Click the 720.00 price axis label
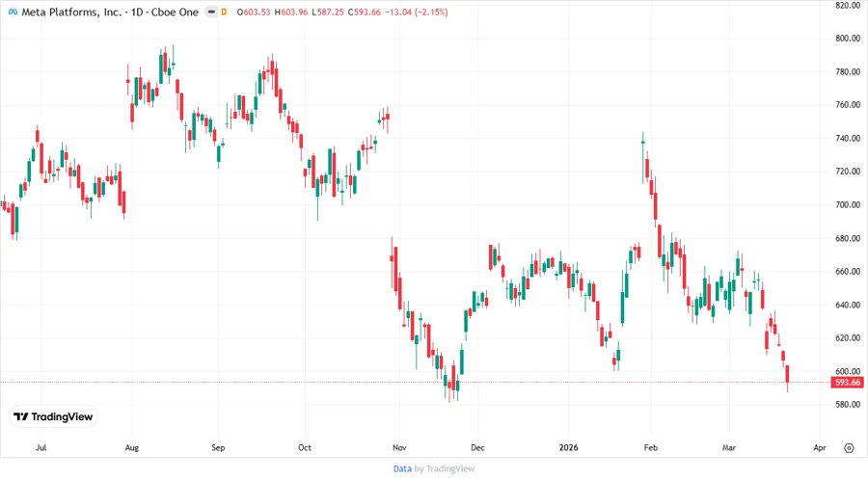The image size is (868, 480). (x=848, y=172)
